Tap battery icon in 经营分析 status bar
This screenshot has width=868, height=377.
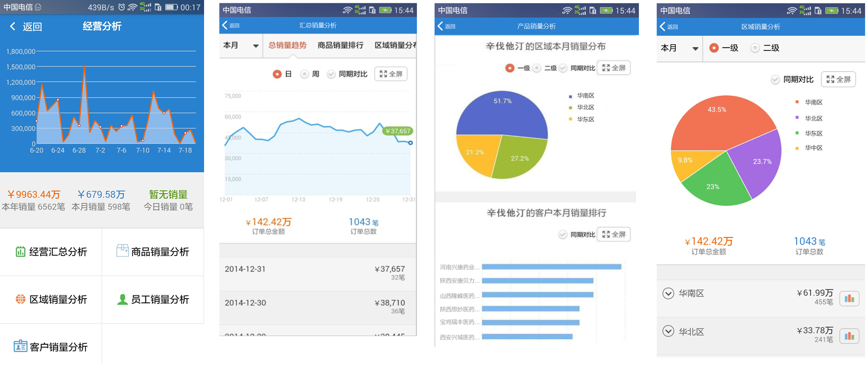pos(171,7)
